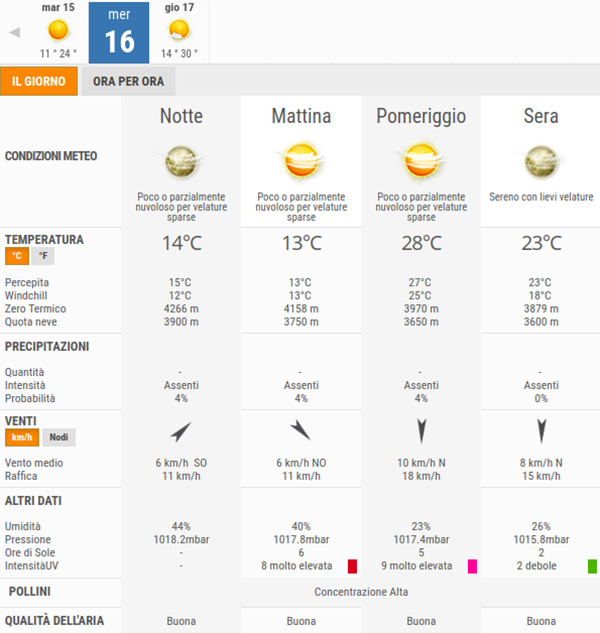Click the Mattina sun weather icon
600x633 pixels.
(301, 161)
